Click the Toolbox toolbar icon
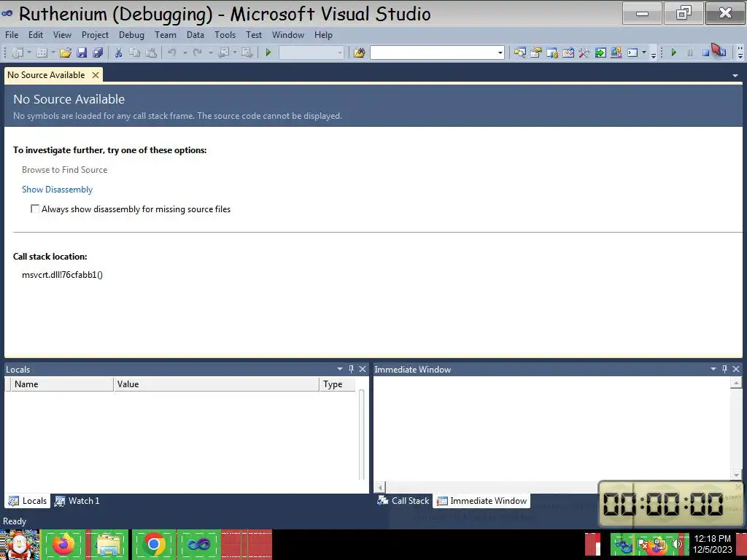The width and height of the screenshot is (747, 560). 568,52
